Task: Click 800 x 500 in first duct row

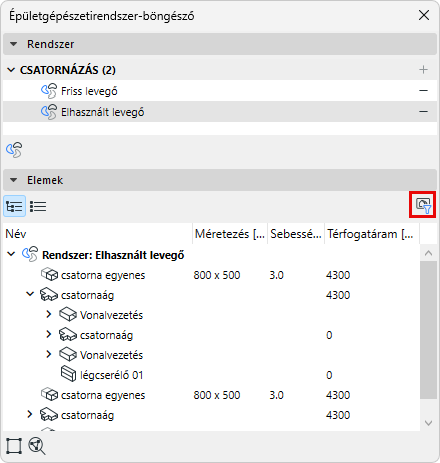Action: coord(217,275)
